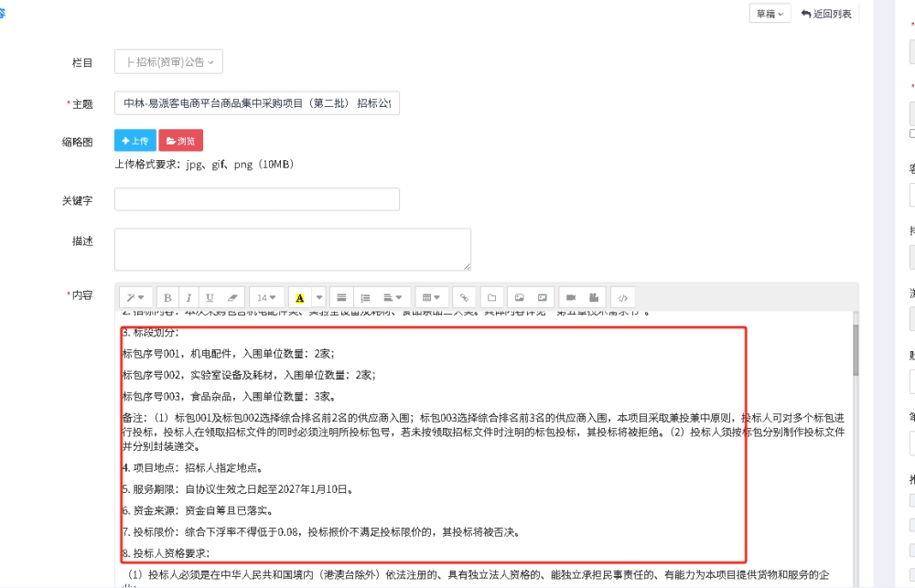Click the insert link icon
915x588 pixels.
tap(464, 297)
